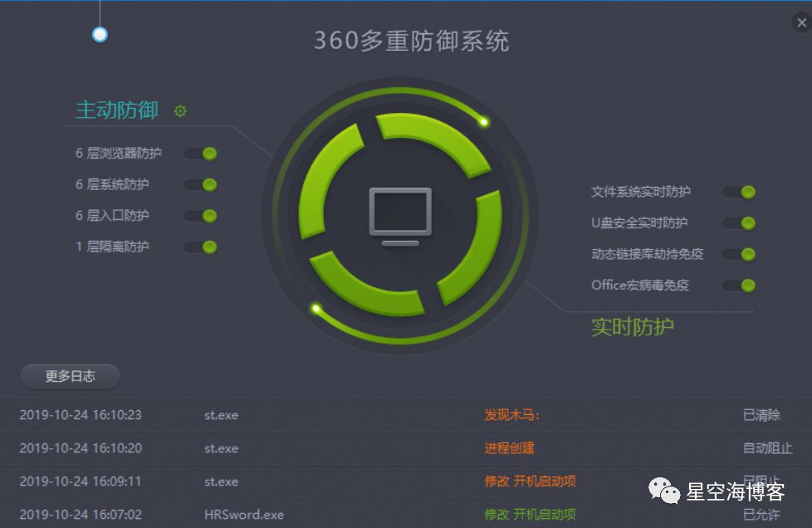Image resolution: width=812 pixels, height=528 pixels.
Task: Open 更多日志 button
Action: [71, 376]
